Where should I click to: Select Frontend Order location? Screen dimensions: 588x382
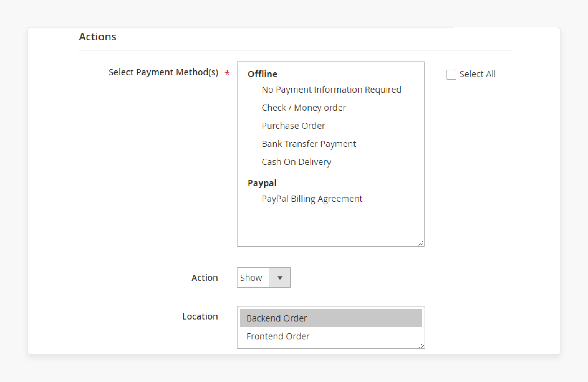click(331, 336)
